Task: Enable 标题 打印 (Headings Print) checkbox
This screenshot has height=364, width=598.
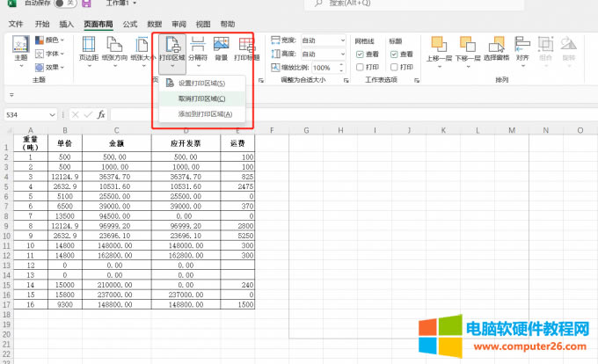Action: coord(393,67)
